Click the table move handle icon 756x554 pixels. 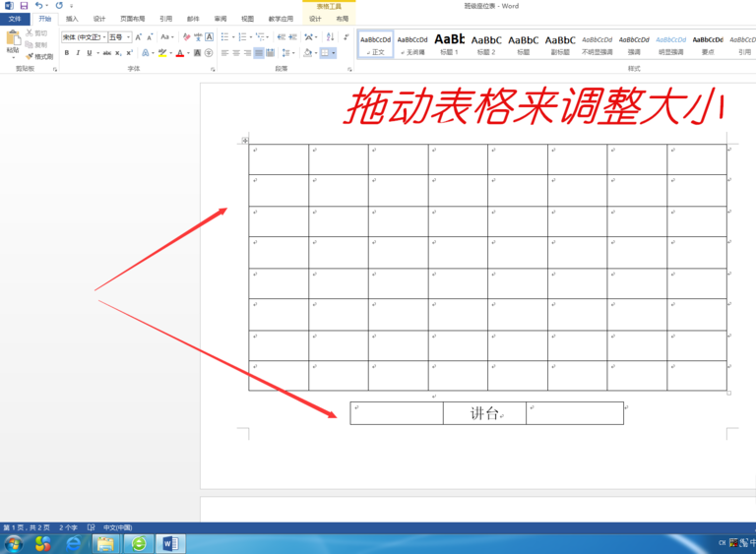click(x=245, y=141)
